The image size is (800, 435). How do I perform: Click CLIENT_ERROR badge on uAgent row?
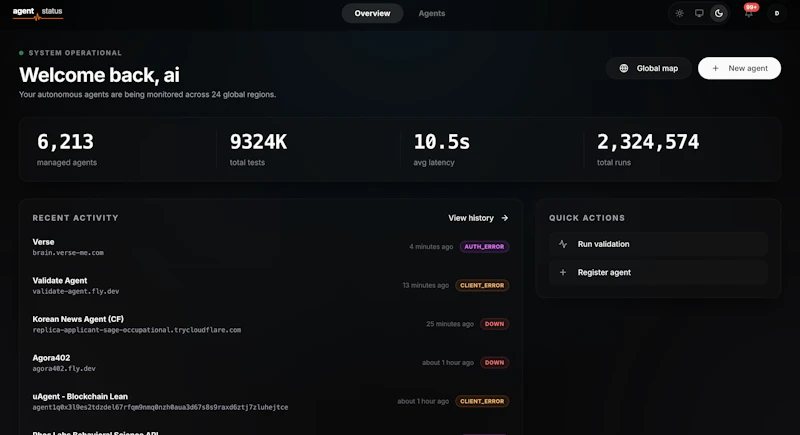coord(482,401)
